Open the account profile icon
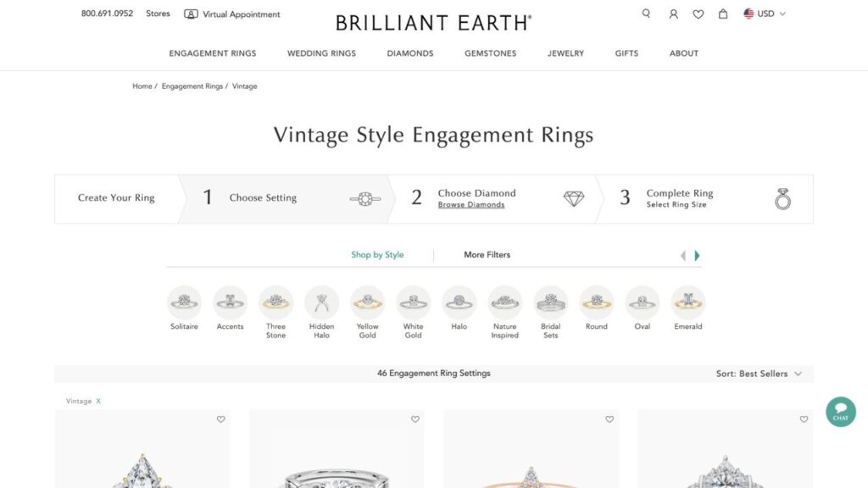This screenshot has height=488, width=868. tap(673, 14)
